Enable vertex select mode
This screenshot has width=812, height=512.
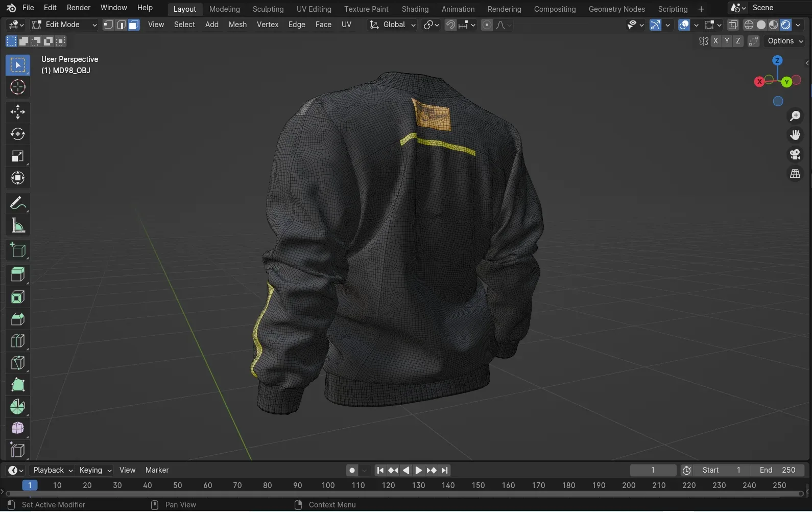coord(108,25)
